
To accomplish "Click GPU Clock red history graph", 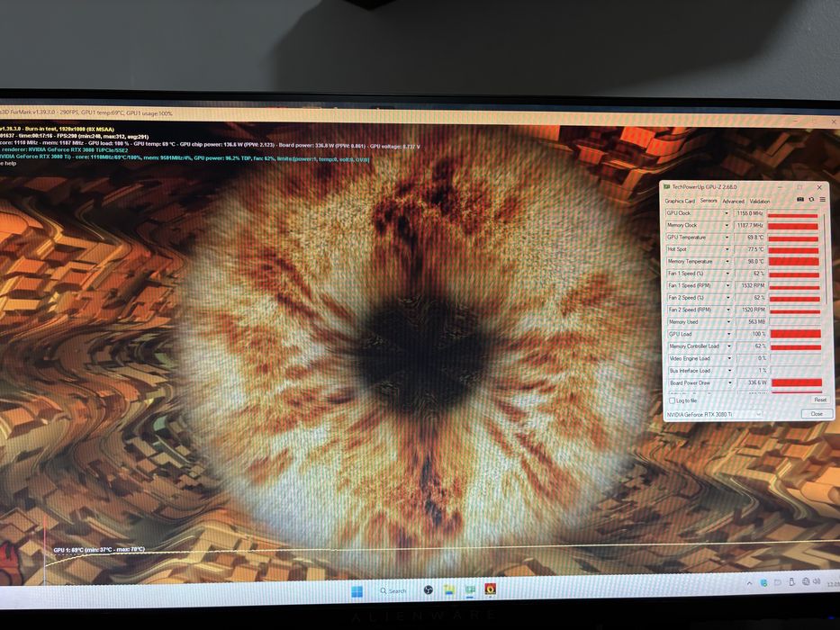I will coord(793,214).
